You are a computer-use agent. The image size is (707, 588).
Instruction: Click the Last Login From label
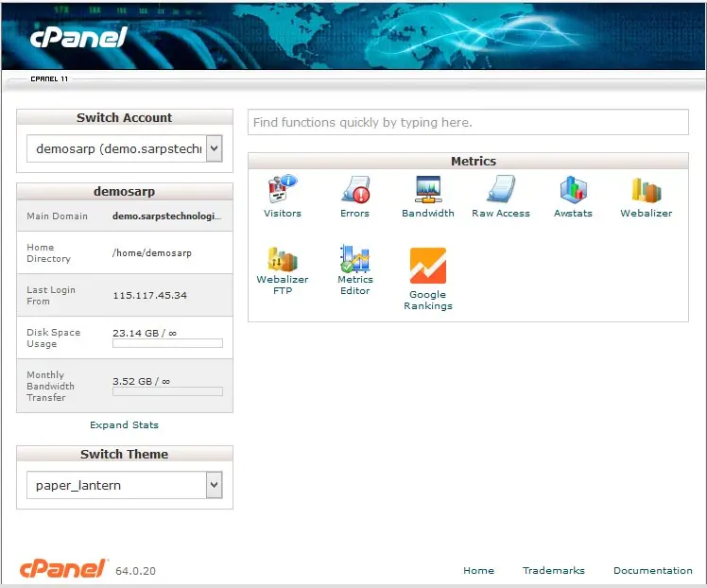(51, 295)
